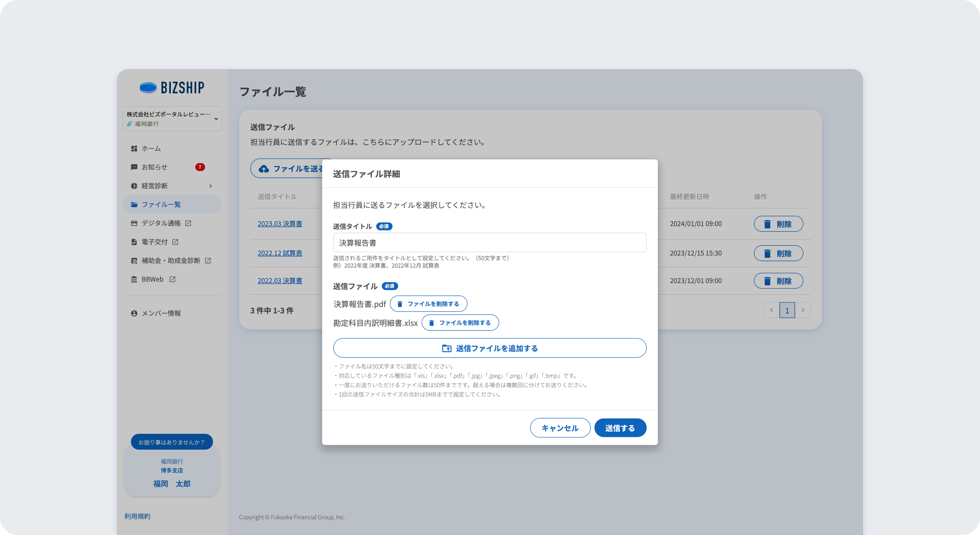Open 2023.03 決算書 link
Image resolution: width=980 pixels, height=535 pixels.
pos(280,223)
